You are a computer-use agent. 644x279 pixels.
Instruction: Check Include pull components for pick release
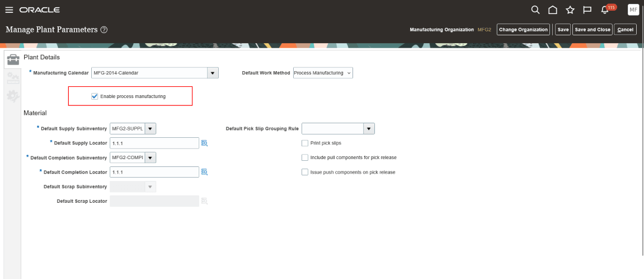(305, 157)
